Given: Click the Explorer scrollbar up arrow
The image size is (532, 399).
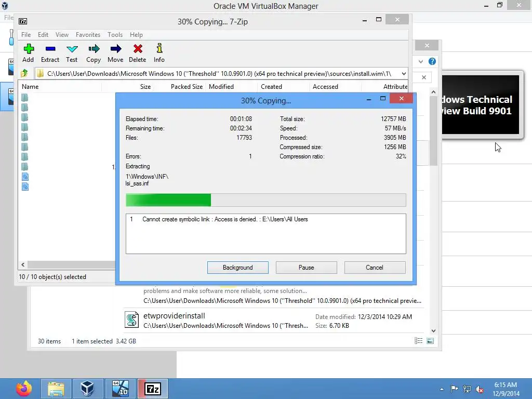Looking at the screenshot, I should tap(433, 92).
